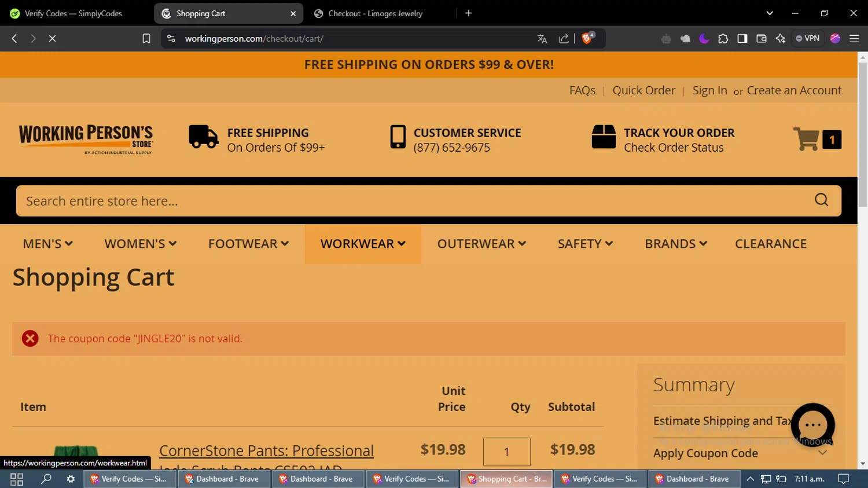Switch to Verify Codes — SimplyCodes tab
This screenshot has height=488, width=868.
pyautogui.click(x=75, y=13)
